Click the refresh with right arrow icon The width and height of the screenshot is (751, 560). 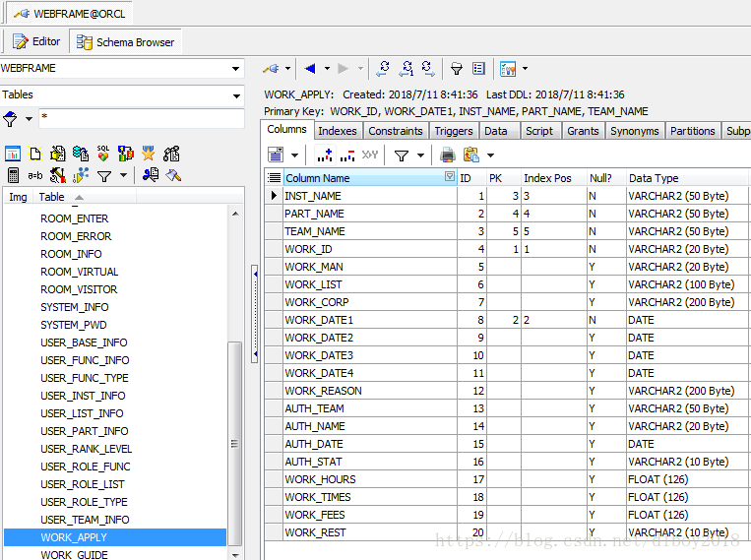coord(428,69)
